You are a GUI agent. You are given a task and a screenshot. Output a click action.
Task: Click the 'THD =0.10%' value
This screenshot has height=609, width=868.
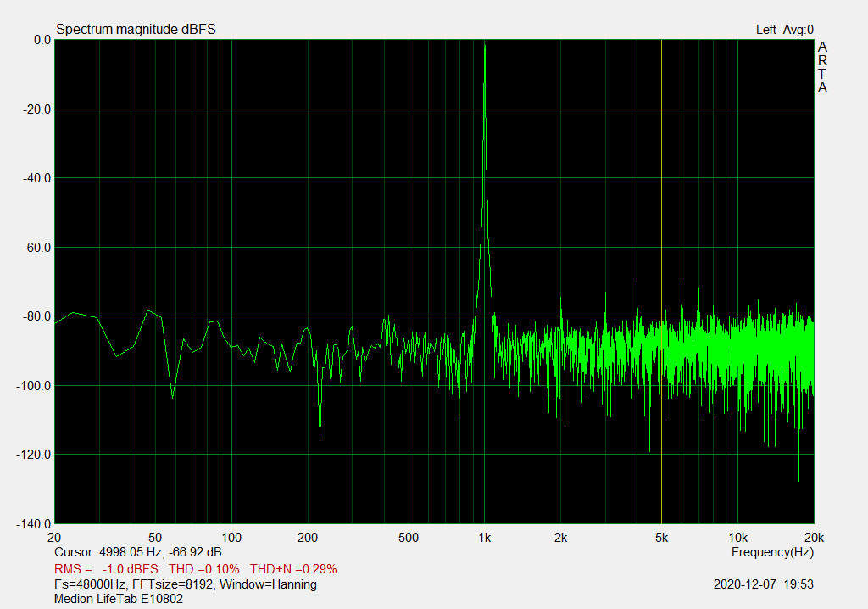203,569
